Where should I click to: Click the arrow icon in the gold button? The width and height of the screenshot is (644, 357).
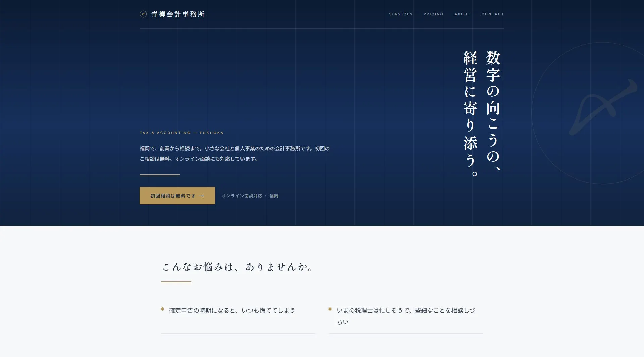202,196
